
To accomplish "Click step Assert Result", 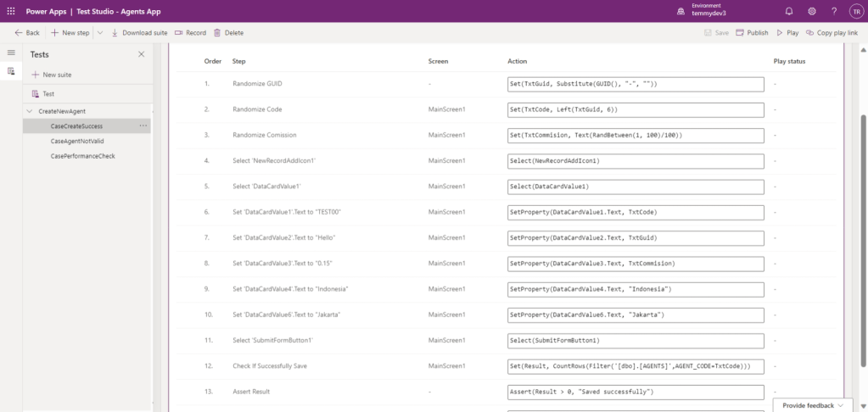I will 251,391.
